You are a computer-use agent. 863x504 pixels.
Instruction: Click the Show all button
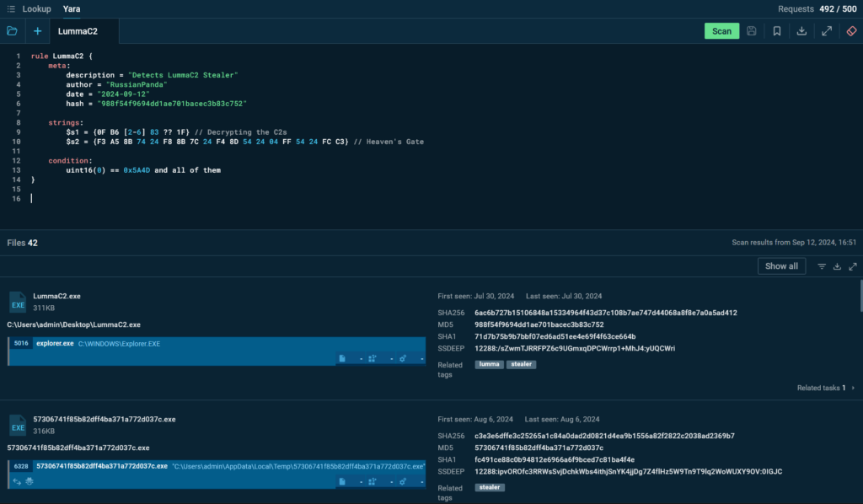click(781, 266)
